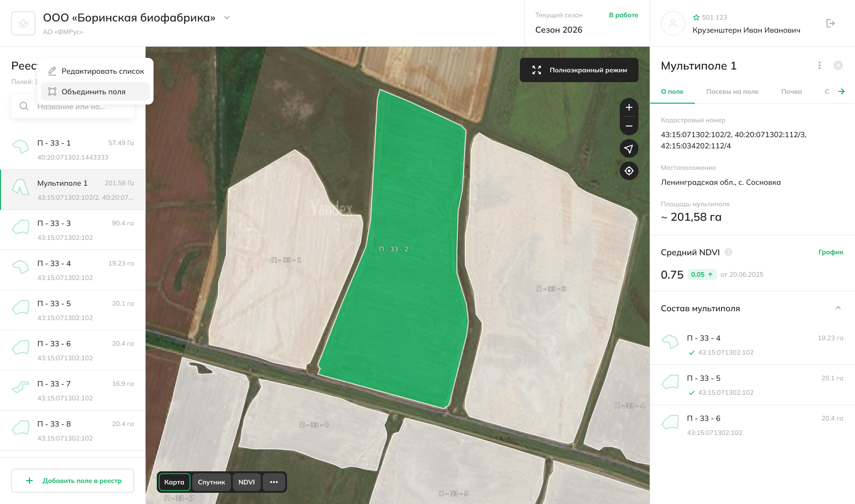Select П - 33 - 5 in multifield composition
This screenshot has height=504, width=855.
pos(752,385)
